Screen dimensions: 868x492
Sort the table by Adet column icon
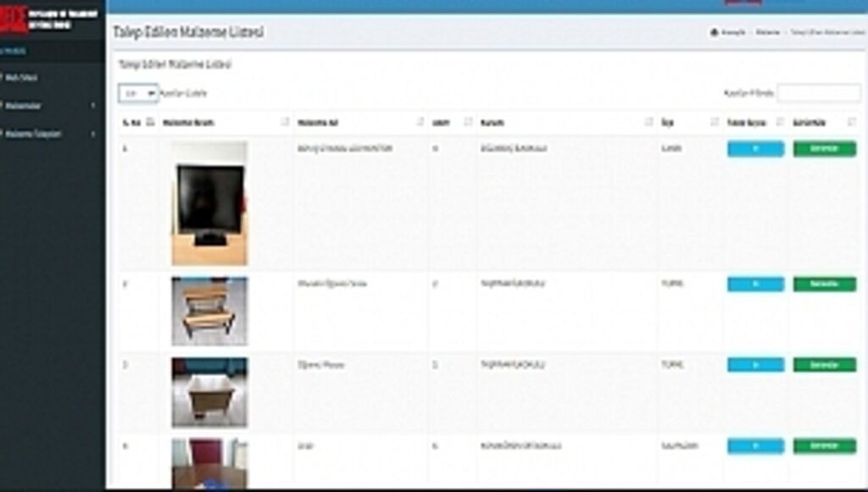click(x=467, y=123)
